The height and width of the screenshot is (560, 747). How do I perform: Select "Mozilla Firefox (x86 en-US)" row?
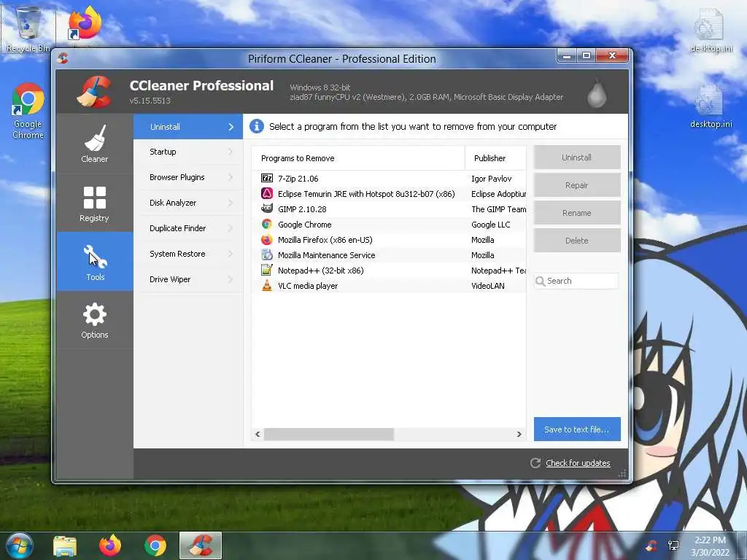coord(389,240)
